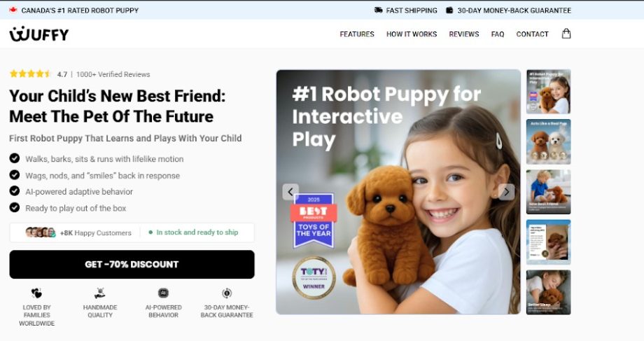
Task: Click the Wuffy logo in header
Action: pyautogui.click(x=39, y=34)
